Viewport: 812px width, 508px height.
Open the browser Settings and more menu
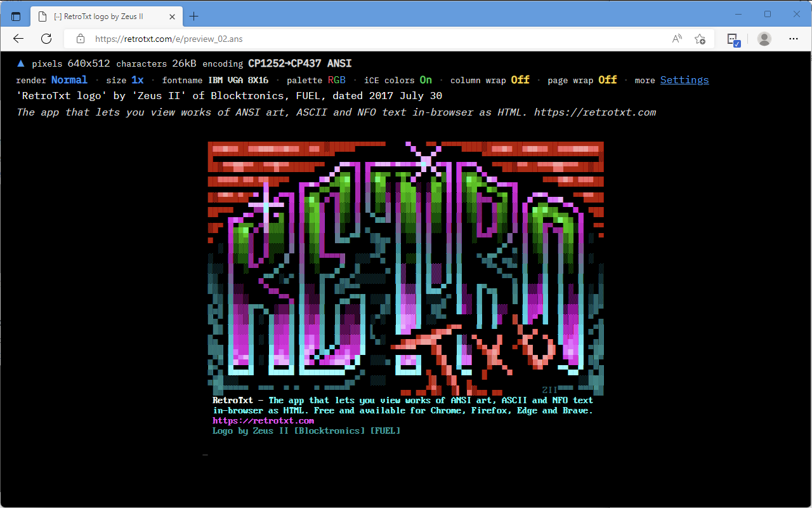click(793, 39)
